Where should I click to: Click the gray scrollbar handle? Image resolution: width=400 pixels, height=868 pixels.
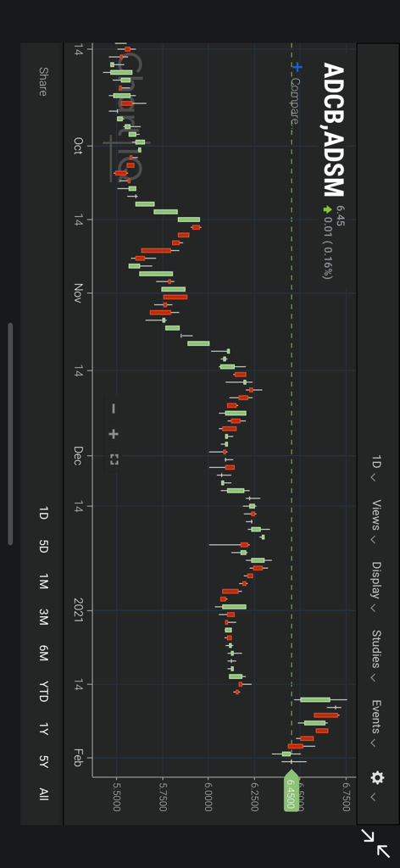point(10,434)
